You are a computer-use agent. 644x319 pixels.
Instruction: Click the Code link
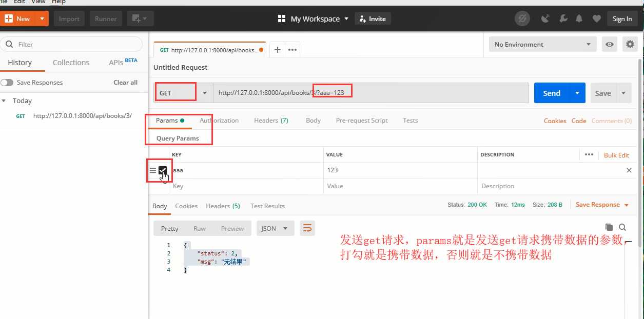point(579,121)
